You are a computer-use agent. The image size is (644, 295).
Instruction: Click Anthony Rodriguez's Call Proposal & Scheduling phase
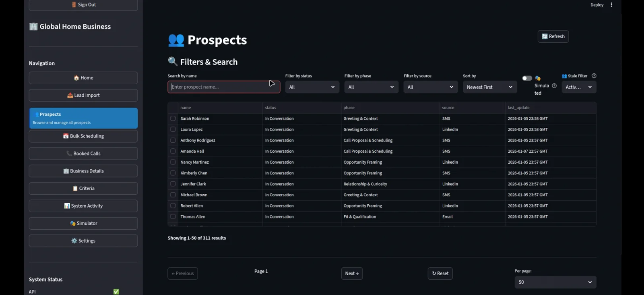390,140
